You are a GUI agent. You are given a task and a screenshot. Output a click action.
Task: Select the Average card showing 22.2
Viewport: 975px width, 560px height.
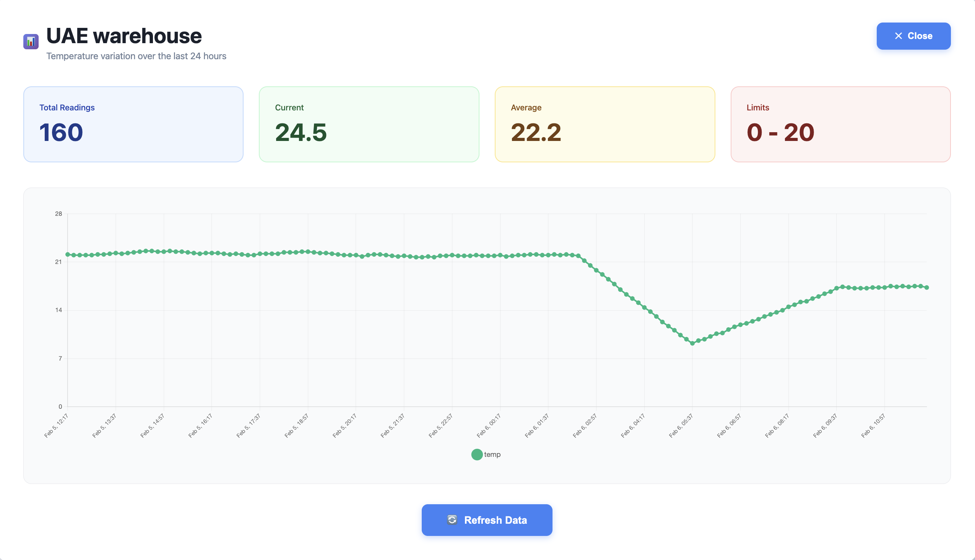point(605,125)
